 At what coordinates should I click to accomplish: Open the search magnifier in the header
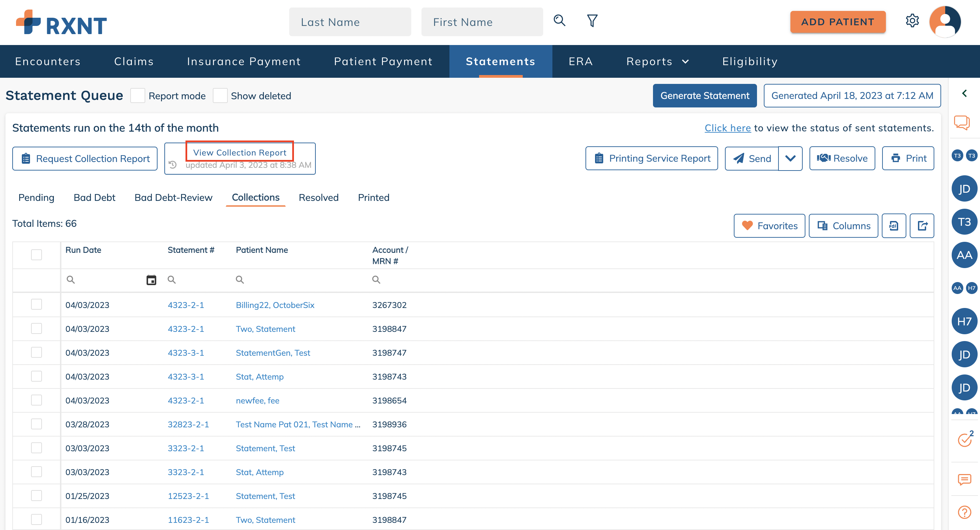coord(559,21)
